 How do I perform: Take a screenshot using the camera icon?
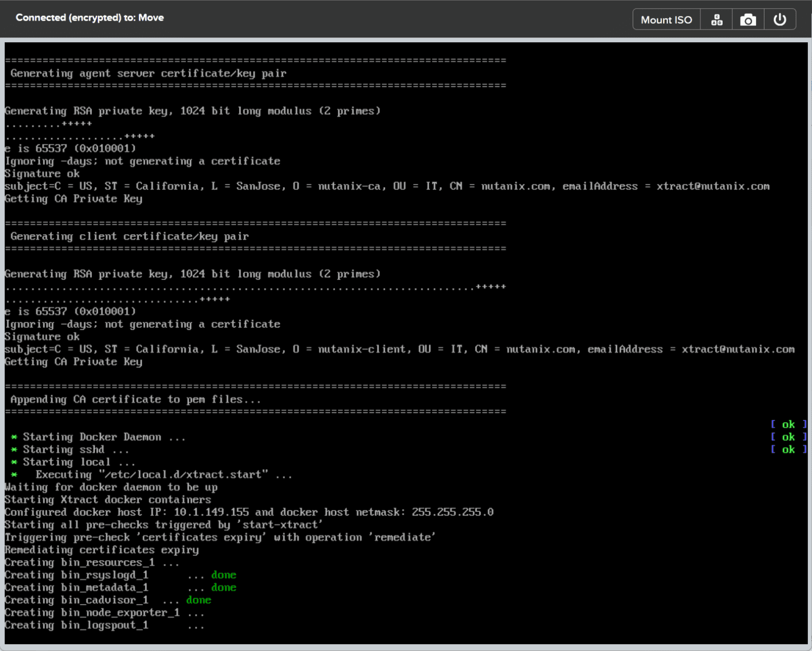(x=748, y=19)
